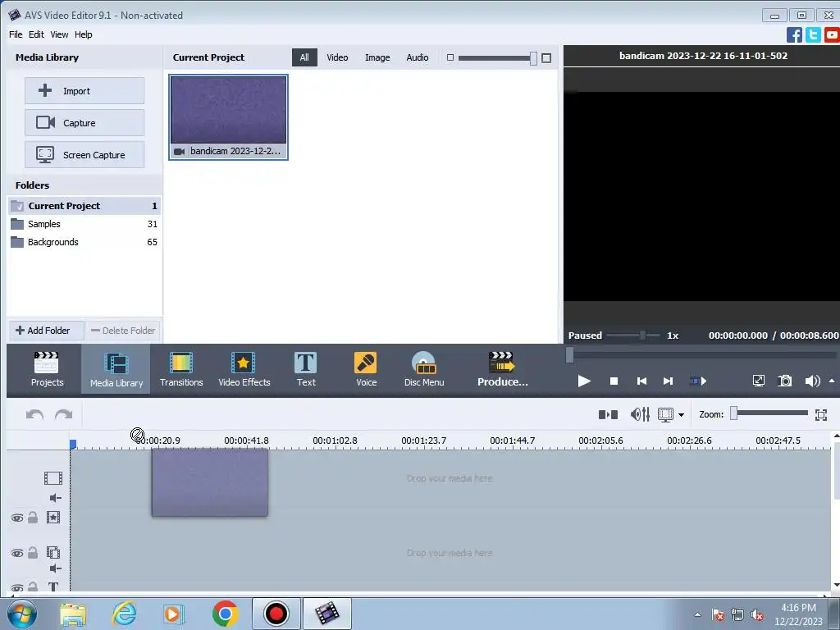The width and height of the screenshot is (840, 630).
Task: Mute the preview volume speaker icon
Action: (811, 381)
